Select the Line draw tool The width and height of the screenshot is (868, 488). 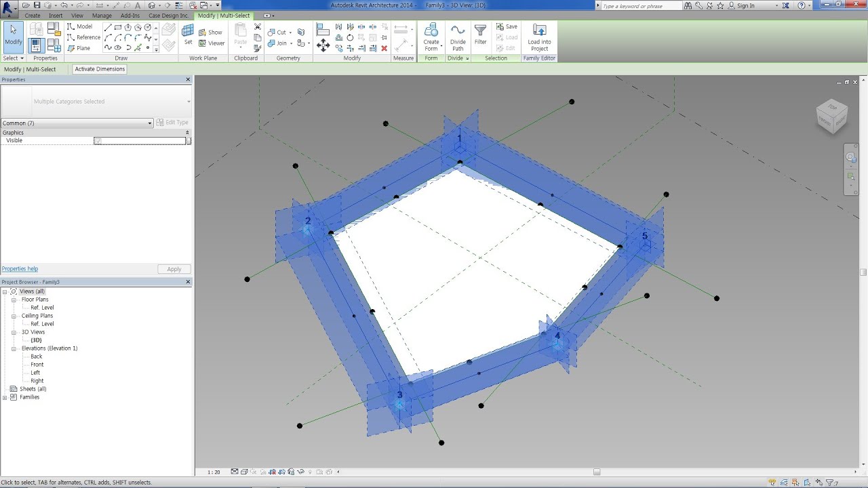tap(108, 27)
